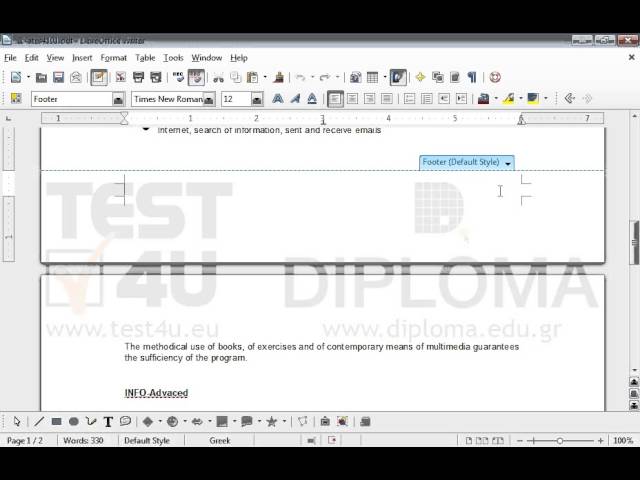Click the zoom slider handle

pyautogui.click(x=560, y=441)
